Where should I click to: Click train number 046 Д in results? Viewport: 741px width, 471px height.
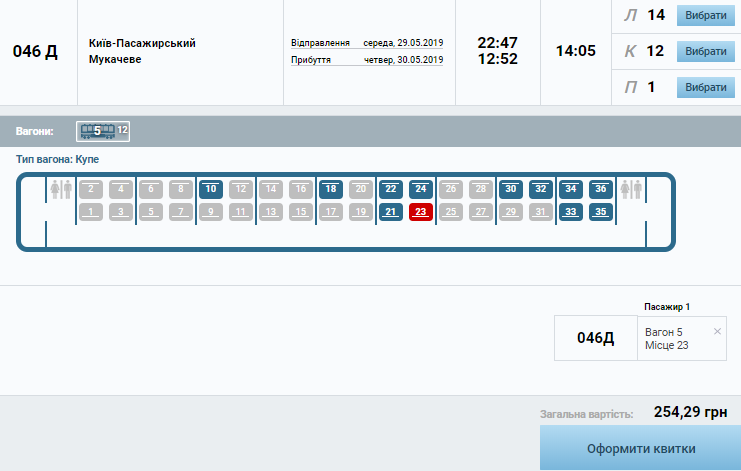(35, 52)
